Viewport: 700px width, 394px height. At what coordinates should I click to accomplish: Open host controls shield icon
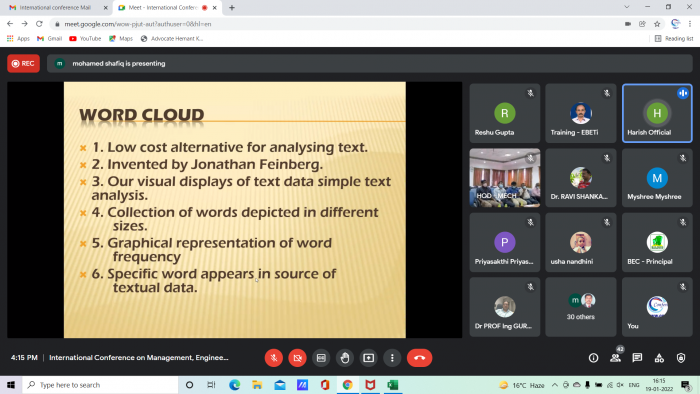click(681, 358)
